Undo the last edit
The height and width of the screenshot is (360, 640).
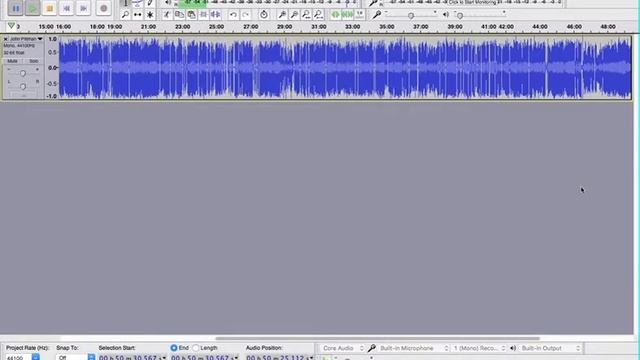[233, 15]
